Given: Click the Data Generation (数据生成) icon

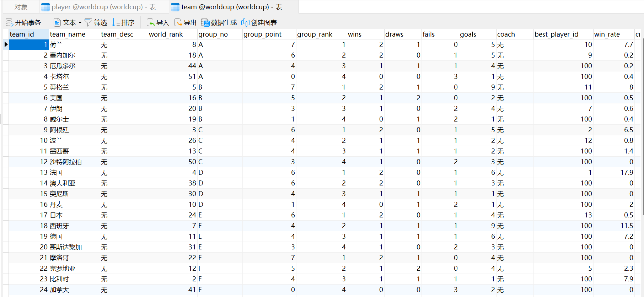Looking at the screenshot, I should pos(205,22).
